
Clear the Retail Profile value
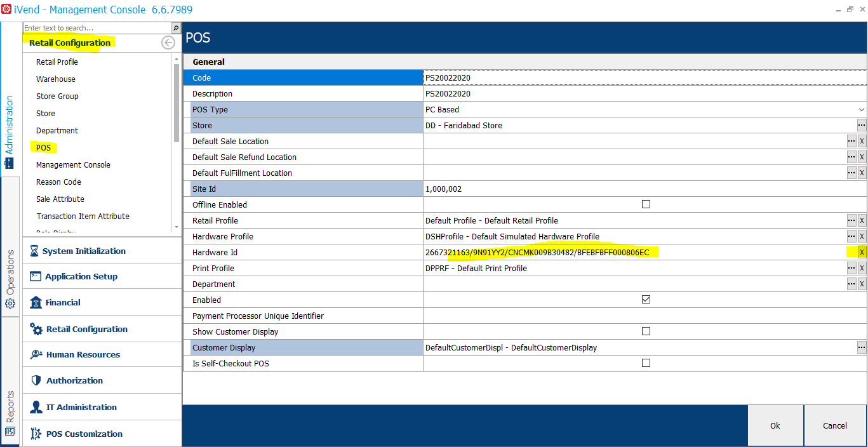coord(862,220)
